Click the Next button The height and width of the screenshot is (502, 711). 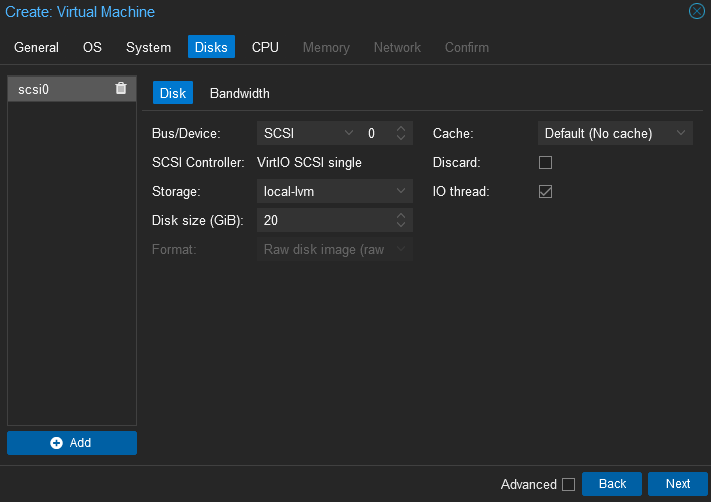[x=677, y=484]
